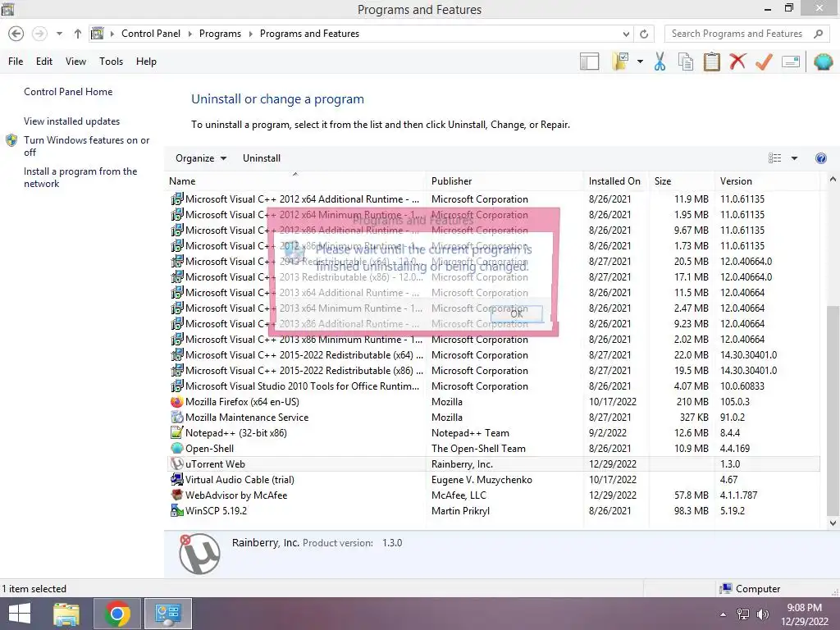Image resolution: width=840 pixels, height=630 pixels.
Task: Click the Cut scissors toolbar icon
Action: coord(660,62)
